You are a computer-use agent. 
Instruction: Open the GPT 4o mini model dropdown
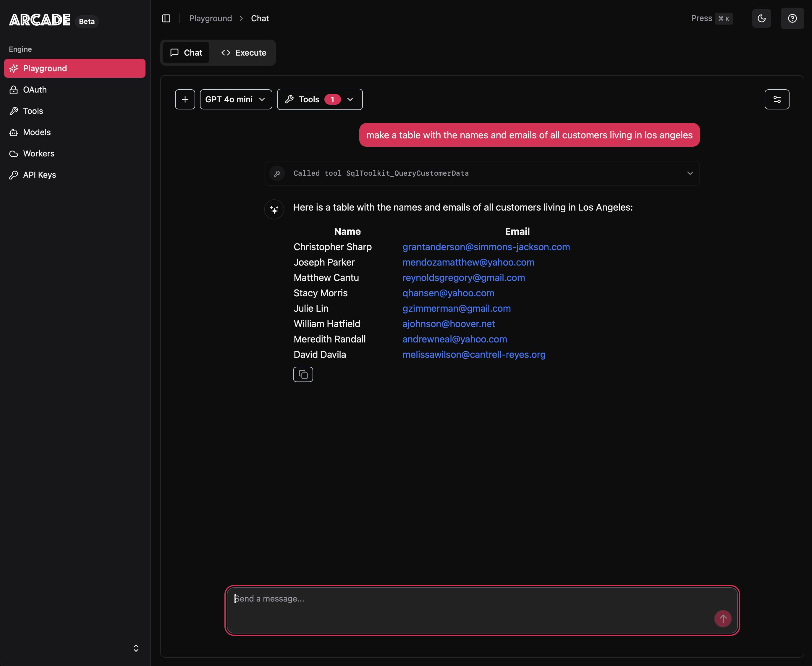click(236, 99)
